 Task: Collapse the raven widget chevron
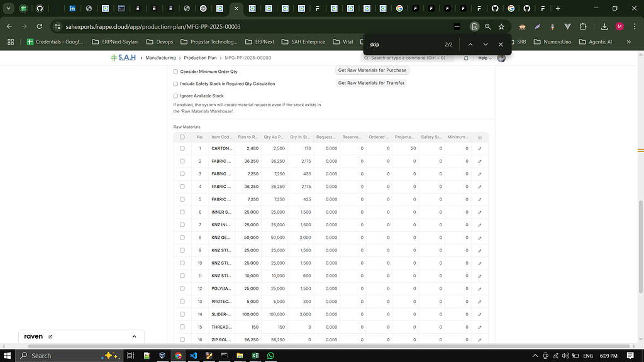pos(134,336)
